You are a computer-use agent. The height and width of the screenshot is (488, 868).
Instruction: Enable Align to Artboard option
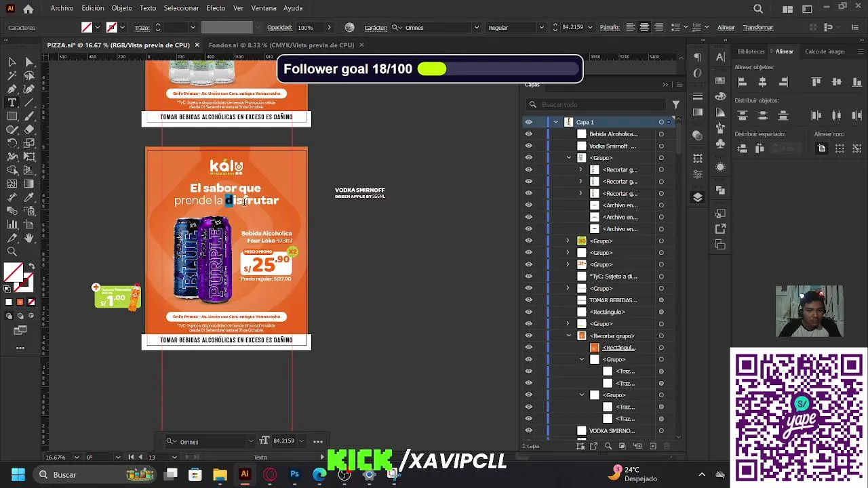pyautogui.click(x=821, y=148)
